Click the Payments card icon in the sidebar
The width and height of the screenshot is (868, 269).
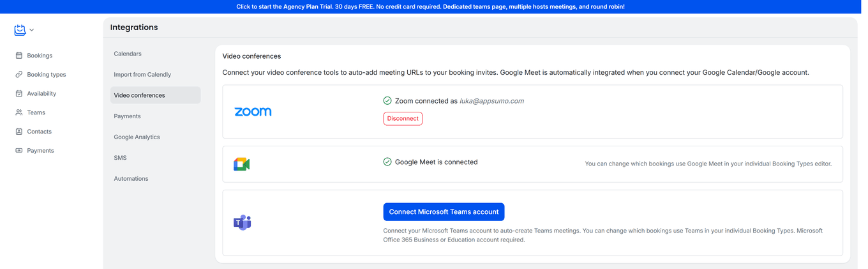click(x=19, y=151)
